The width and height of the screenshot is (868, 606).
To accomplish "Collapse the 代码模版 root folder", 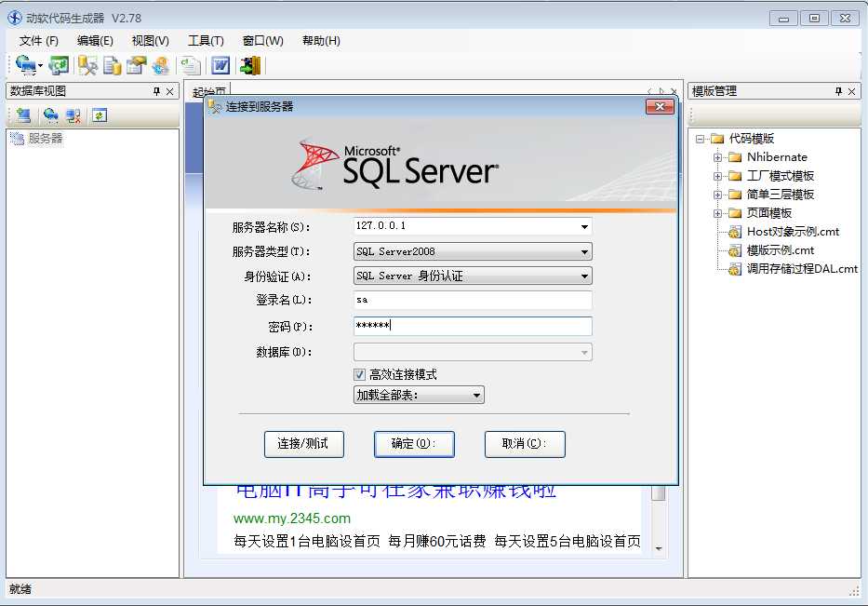I will click(x=700, y=139).
